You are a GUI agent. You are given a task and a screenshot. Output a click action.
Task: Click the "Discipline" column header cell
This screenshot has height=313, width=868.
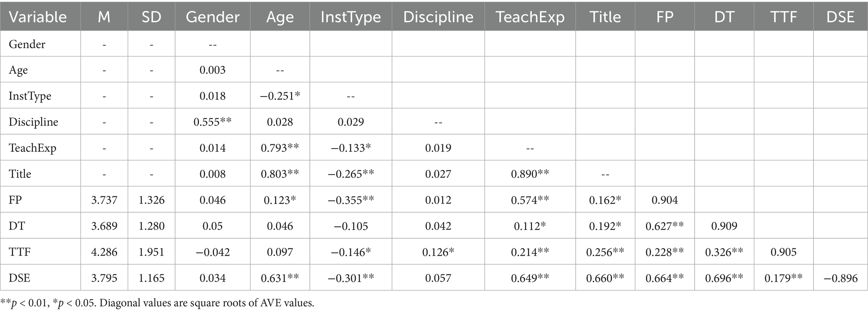click(438, 17)
